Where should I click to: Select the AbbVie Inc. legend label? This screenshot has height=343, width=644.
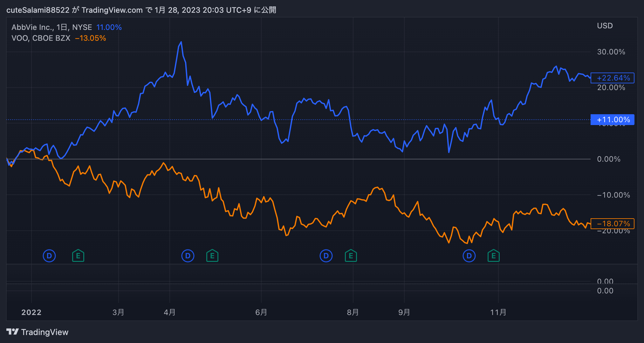point(51,27)
